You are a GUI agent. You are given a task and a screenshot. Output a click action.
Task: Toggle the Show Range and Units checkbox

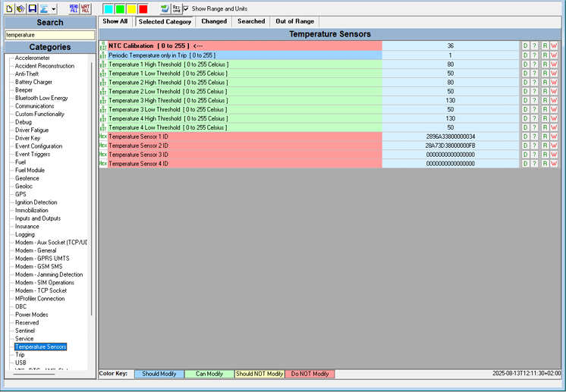pyautogui.click(x=187, y=8)
